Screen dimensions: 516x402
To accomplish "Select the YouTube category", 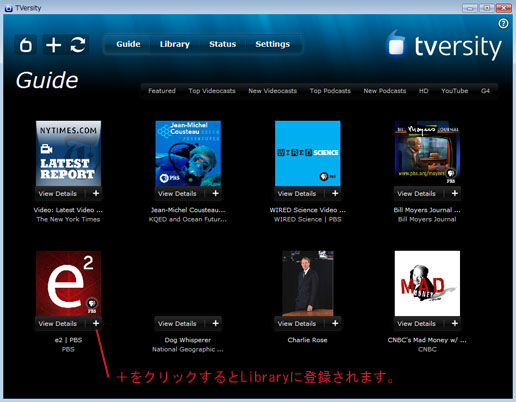I will (455, 91).
